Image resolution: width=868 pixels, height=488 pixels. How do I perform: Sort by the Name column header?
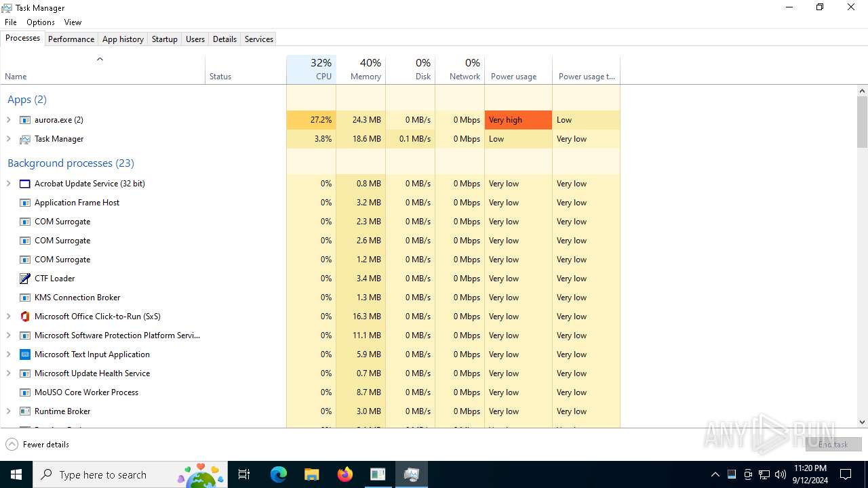103,69
